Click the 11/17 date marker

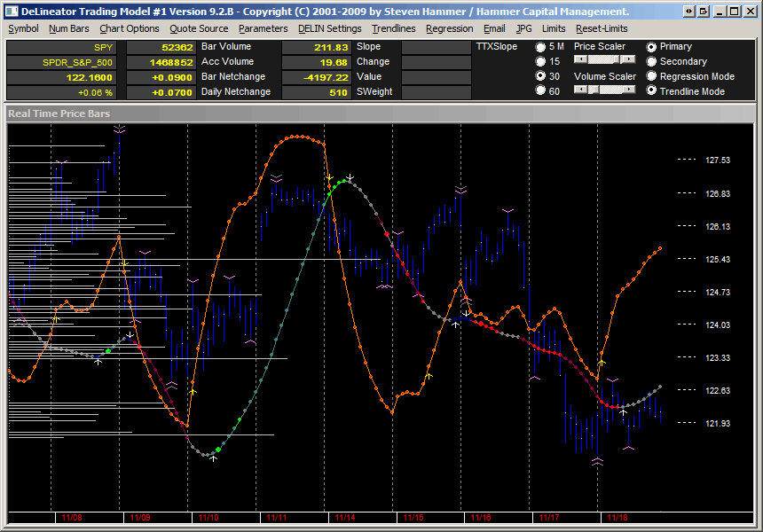[x=549, y=518]
